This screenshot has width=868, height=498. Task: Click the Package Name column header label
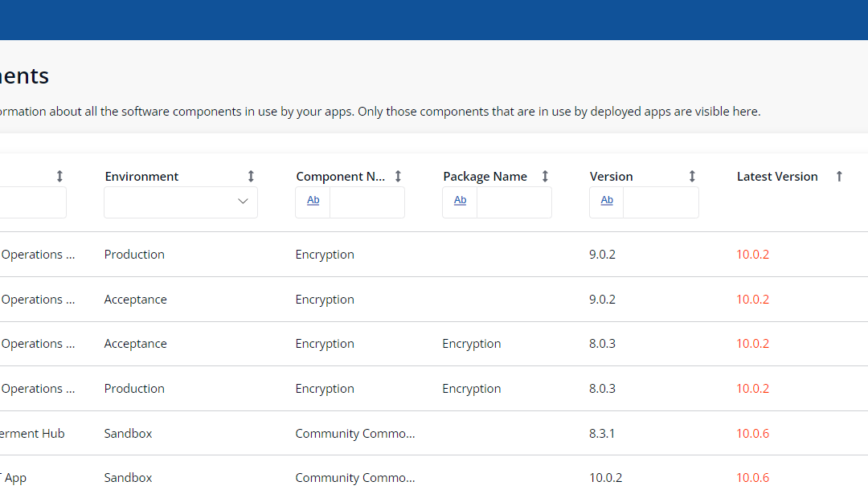pyautogui.click(x=485, y=177)
